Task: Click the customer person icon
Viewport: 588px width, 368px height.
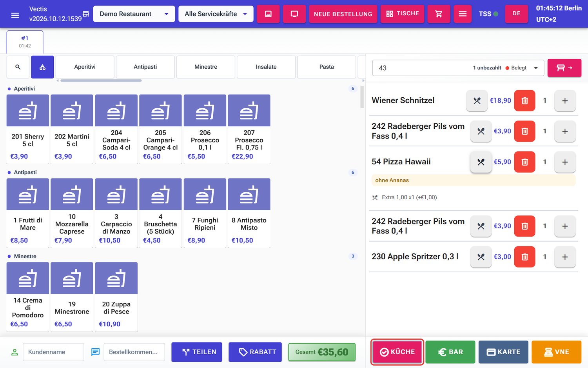Action: coord(15,352)
